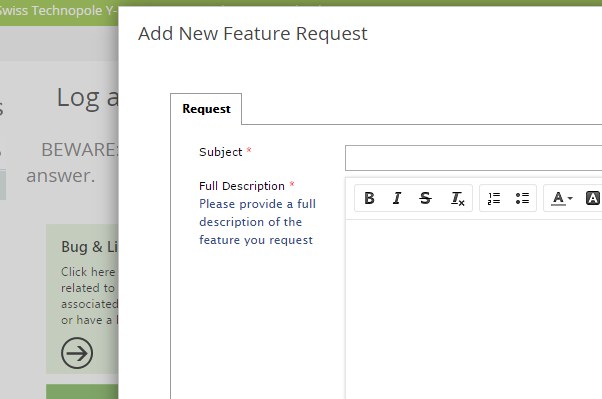
Task: Switch to the Request tab
Action: click(206, 109)
